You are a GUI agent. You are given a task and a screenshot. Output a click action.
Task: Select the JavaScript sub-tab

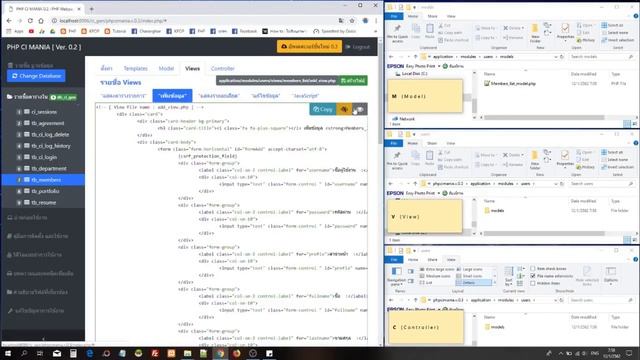click(x=305, y=96)
